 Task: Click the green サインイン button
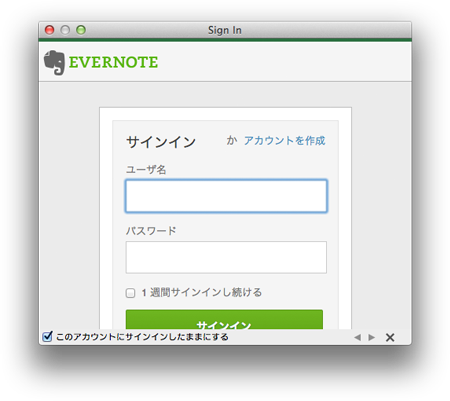[x=224, y=320]
